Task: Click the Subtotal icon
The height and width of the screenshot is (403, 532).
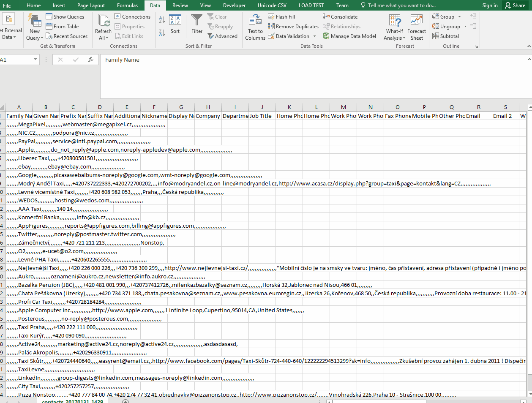Action: click(436, 36)
